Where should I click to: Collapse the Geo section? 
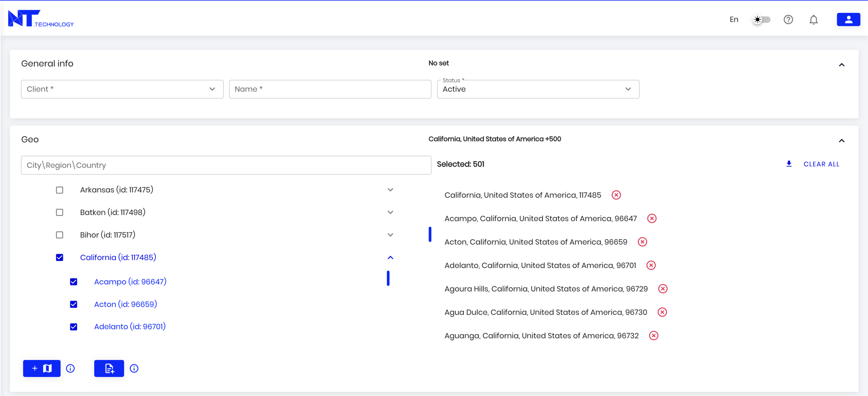click(841, 140)
